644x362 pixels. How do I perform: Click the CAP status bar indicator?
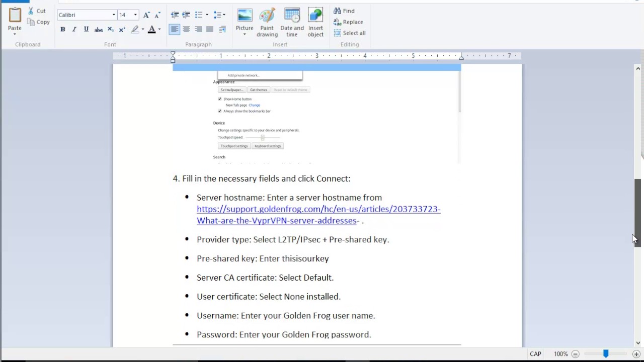pos(535,354)
